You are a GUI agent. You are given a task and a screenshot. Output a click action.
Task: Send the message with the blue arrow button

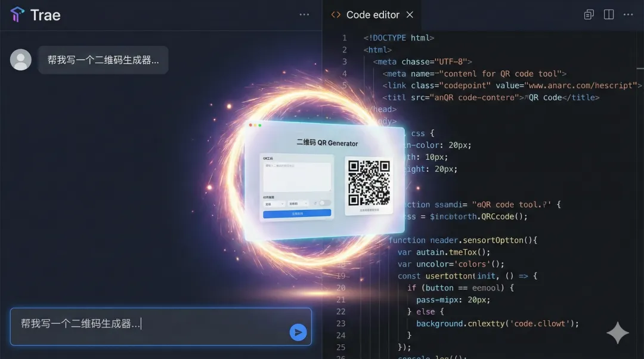(298, 332)
